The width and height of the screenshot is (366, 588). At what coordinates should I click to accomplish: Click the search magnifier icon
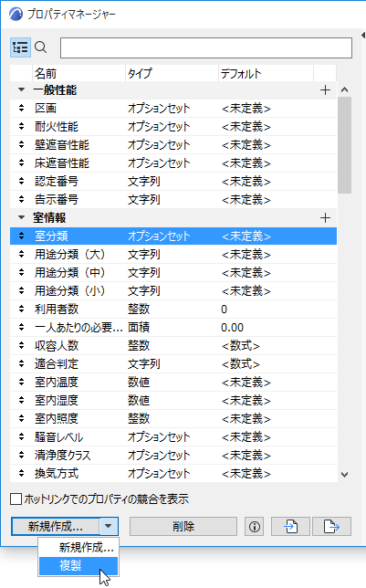pyautogui.click(x=40, y=47)
